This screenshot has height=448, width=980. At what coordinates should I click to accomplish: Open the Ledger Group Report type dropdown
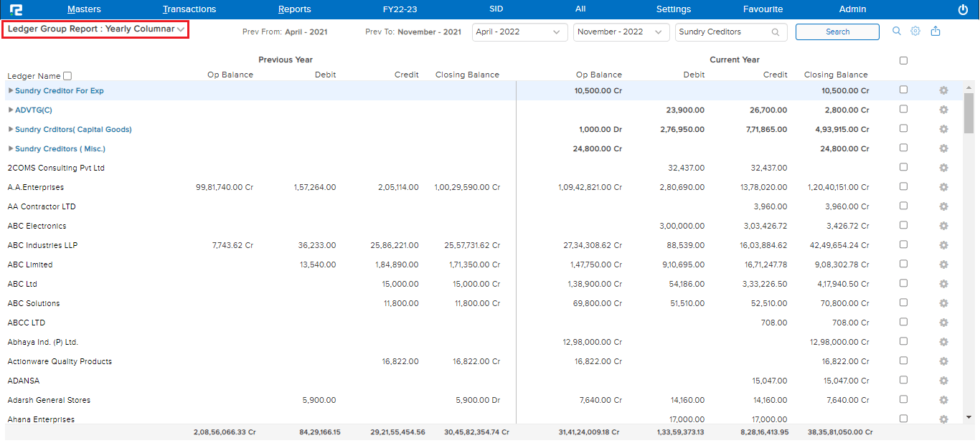pos(95,29)
